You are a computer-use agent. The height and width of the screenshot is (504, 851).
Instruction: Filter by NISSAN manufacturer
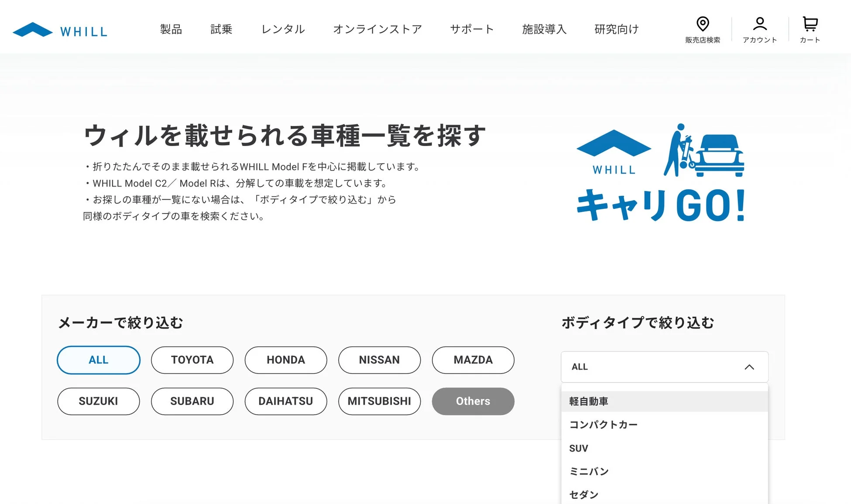pyautogui.click(x=379, y=360)
